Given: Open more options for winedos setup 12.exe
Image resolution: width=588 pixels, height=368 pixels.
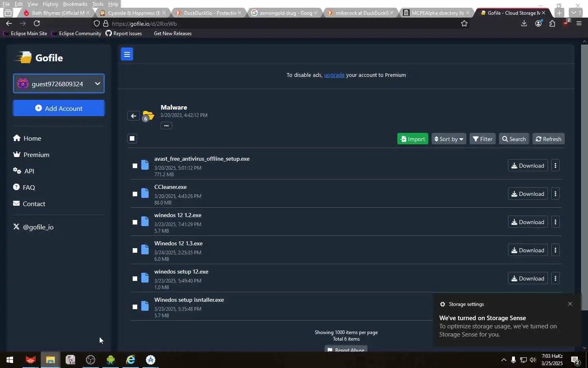Looking at the screenshot, I should [x=555, y=278].
